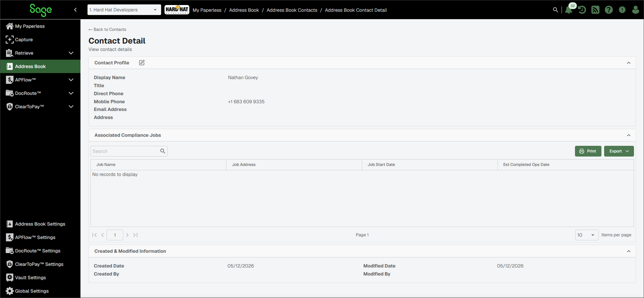Click Address Book Contact Detail breadcrumb
644x298 pixels.
coord(356,10)
